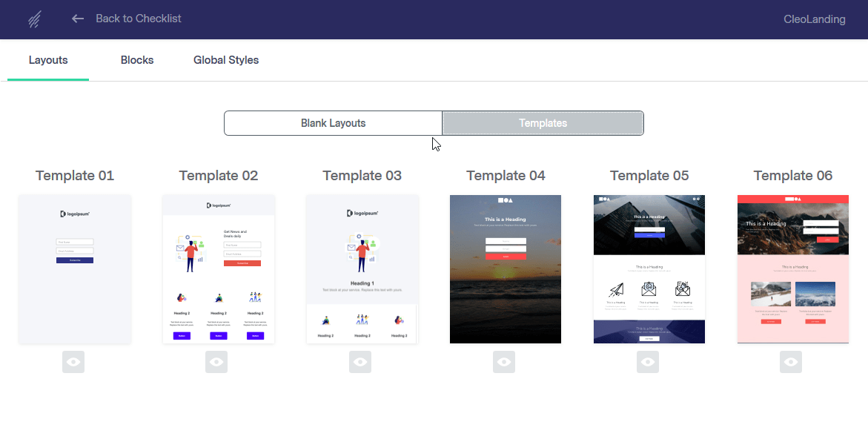Preview Template 01 with the eye icon
868x422 pixels.
(x=73, y=362)
